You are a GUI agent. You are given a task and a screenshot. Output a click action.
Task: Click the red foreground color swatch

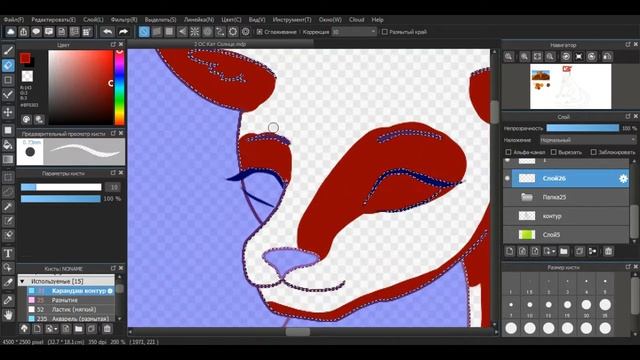pyautogui.click(x=25, y=58)
